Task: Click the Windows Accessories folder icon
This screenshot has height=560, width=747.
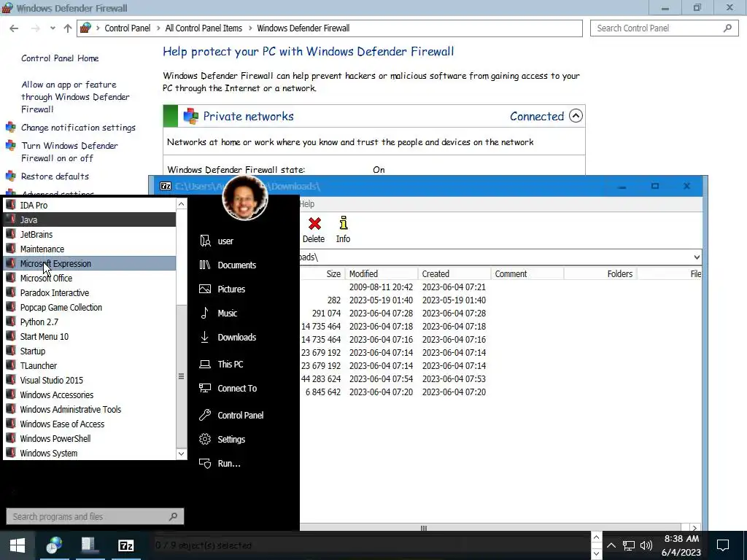Action: (x=11, y=394)
